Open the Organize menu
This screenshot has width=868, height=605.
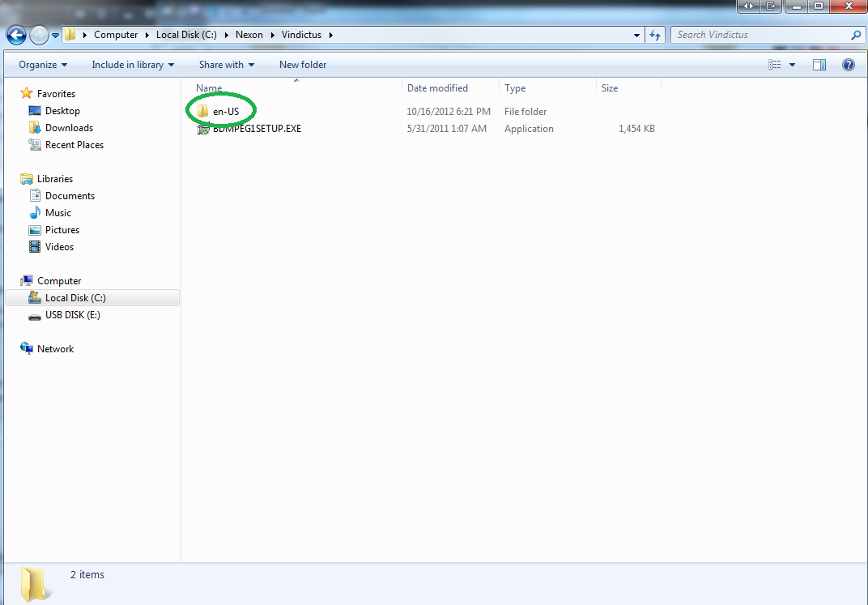coord(43,65)
